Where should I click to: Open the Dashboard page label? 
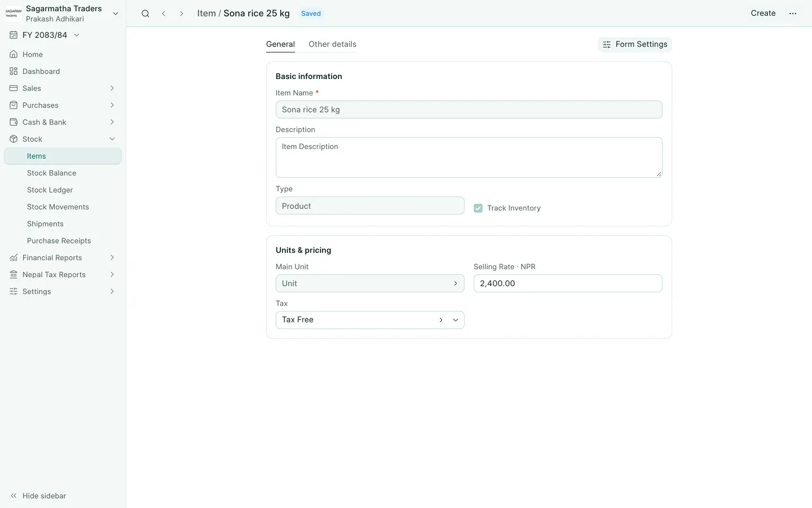coord(41,71)
